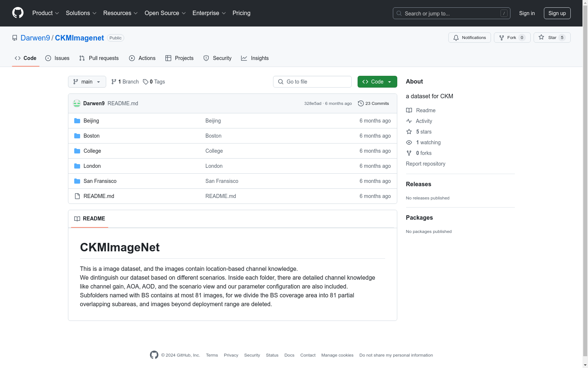Screen dimensions: 588x368
Task: Click the Go to file input
Action: [x=312, y=82]
